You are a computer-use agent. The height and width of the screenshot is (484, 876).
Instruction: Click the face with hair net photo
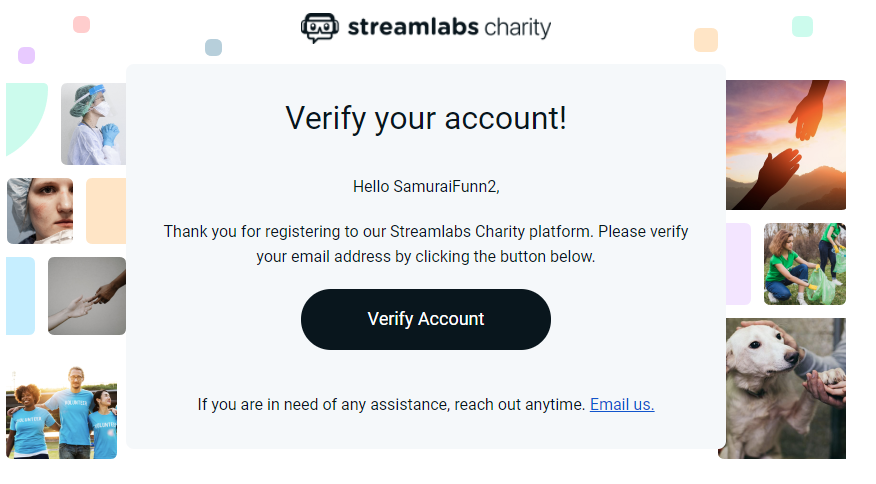point(40,211)
